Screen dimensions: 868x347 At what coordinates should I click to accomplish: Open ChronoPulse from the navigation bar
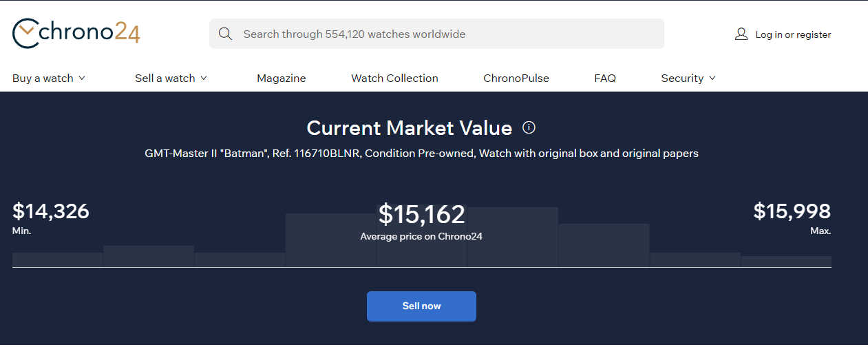tap(516, 78)
